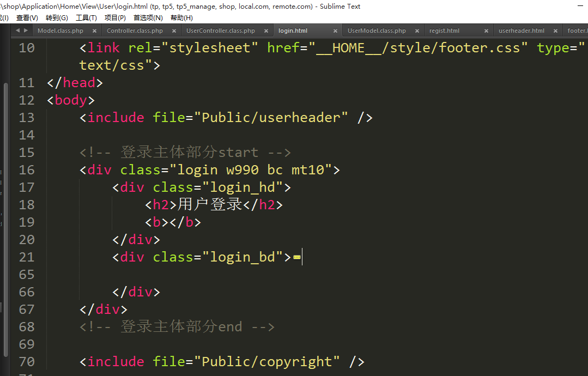588x376 pixels.
Task: Close the UserController.class.php tab
Action: (266, 31)
